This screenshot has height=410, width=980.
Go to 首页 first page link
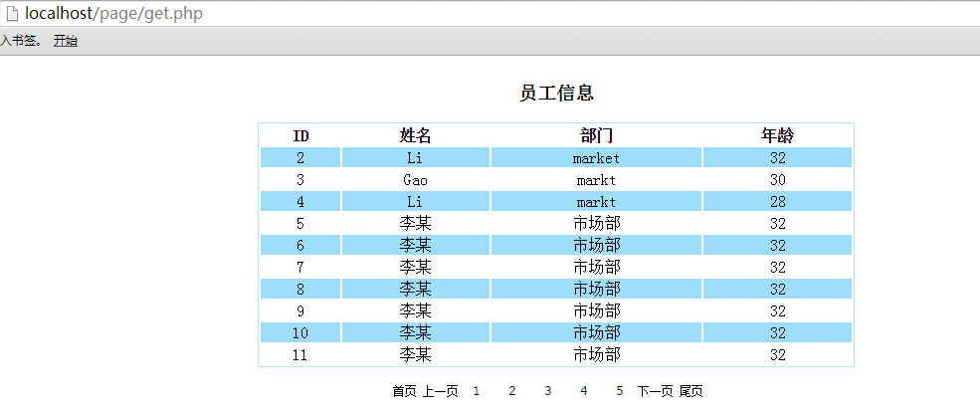pyautogui.click(x=404, y=391)
